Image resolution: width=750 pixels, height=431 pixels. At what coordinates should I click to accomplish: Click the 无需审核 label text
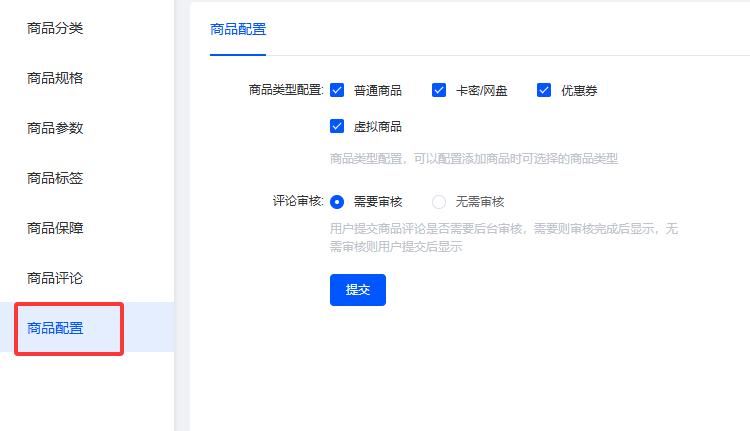480,202
